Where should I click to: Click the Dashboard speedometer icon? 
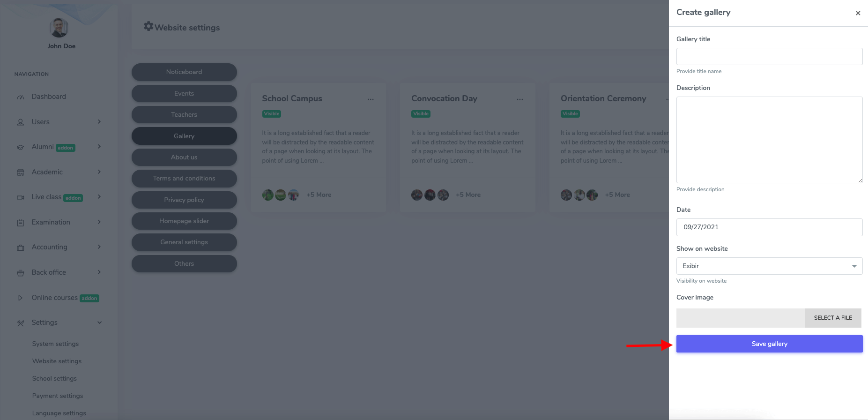21,97
